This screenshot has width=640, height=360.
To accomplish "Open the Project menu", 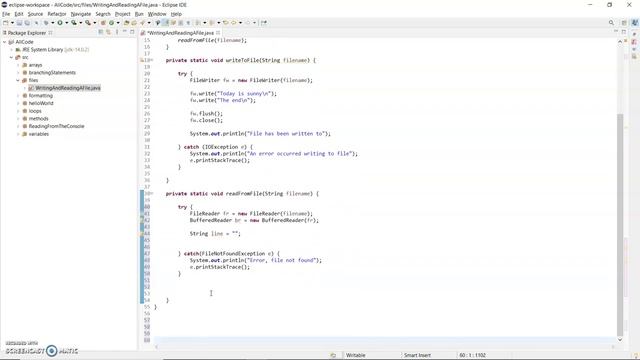I will click(x=122, y=14).
